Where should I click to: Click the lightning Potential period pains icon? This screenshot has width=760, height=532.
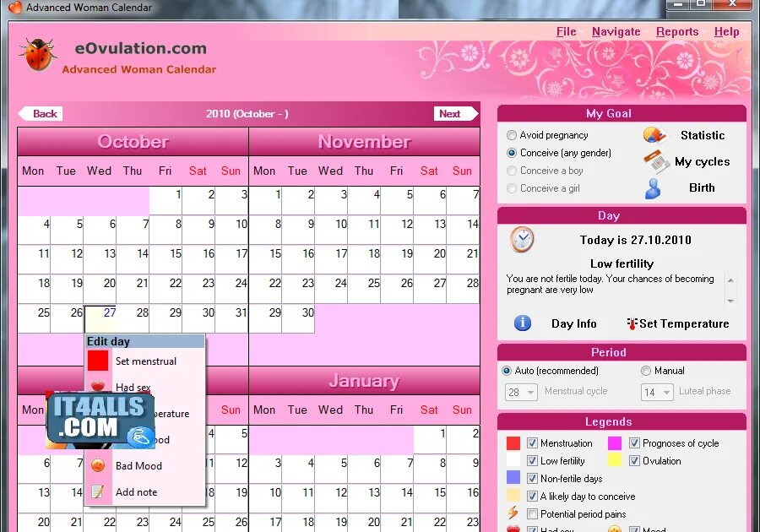pos(513,513)
